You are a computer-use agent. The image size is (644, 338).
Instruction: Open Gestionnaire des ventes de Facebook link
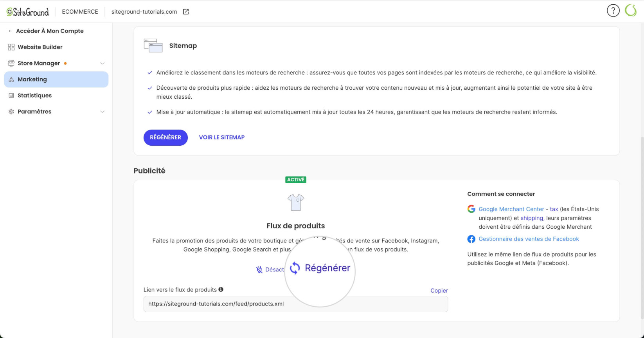(529, 239)
